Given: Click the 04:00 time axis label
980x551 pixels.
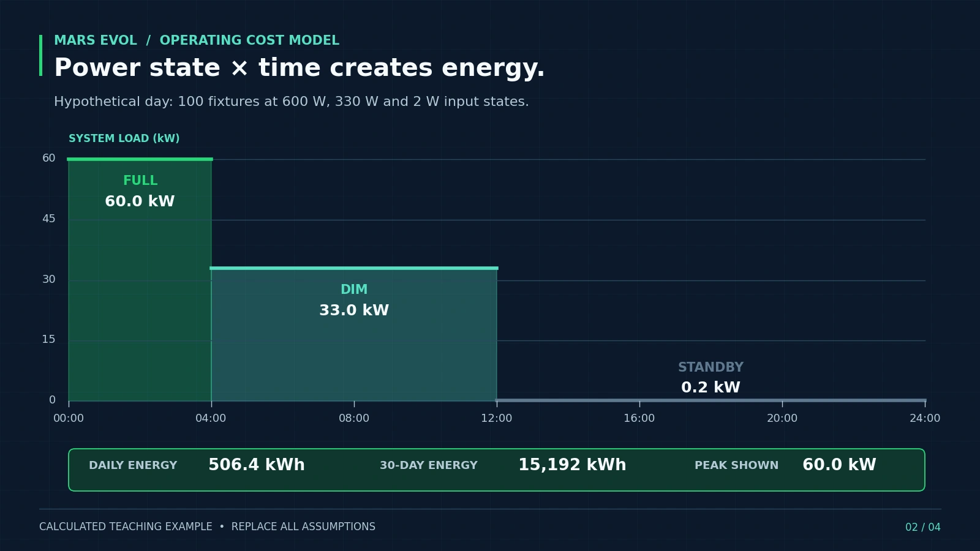Looking at the screenshot, I should pyautogui.click(x=211, y=418).
